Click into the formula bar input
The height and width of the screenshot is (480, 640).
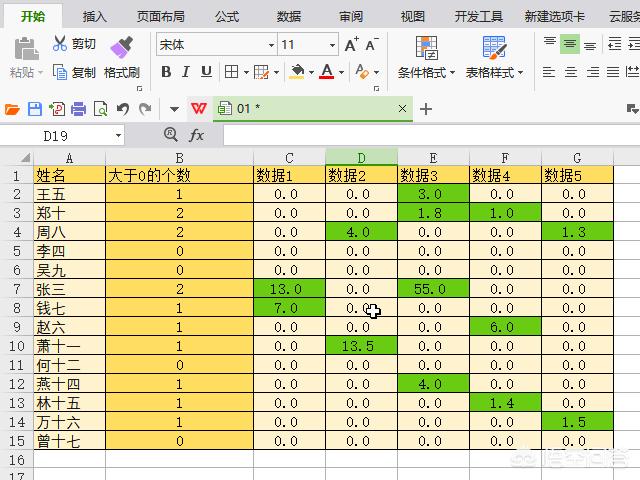(431, 135)
